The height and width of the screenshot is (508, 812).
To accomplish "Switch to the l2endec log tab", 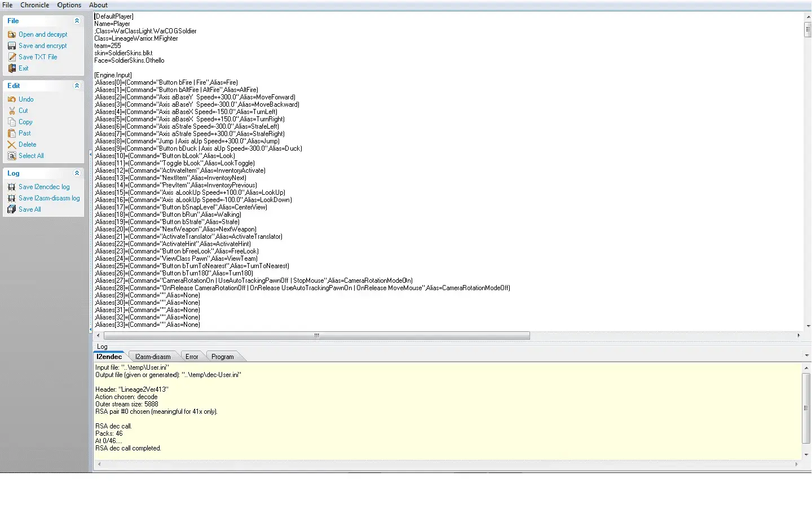I will pos(109,357).
